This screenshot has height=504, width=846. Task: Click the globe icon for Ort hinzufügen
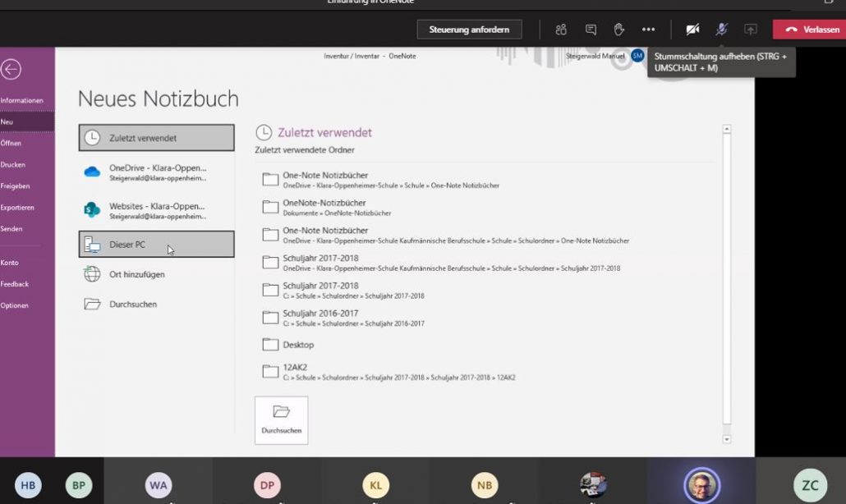click(x=92, y=274)
